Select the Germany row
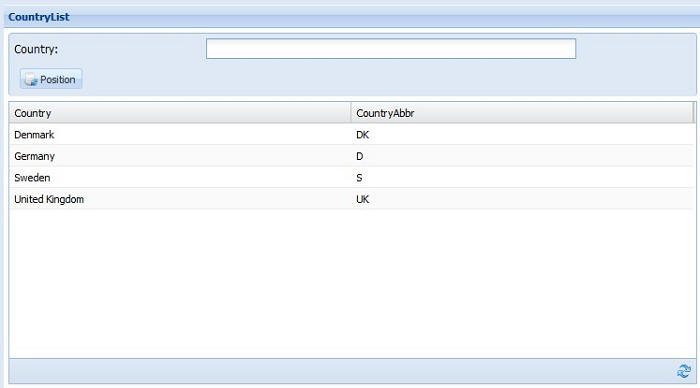Screen dimensions: 700x388 pyautogui.click(x=352, y=156)
